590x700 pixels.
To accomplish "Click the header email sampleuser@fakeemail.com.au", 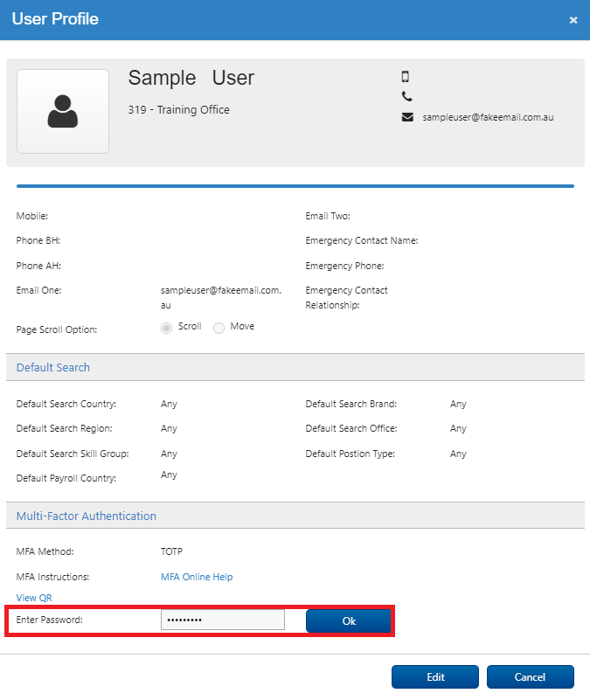I will [x=488, y=117].
